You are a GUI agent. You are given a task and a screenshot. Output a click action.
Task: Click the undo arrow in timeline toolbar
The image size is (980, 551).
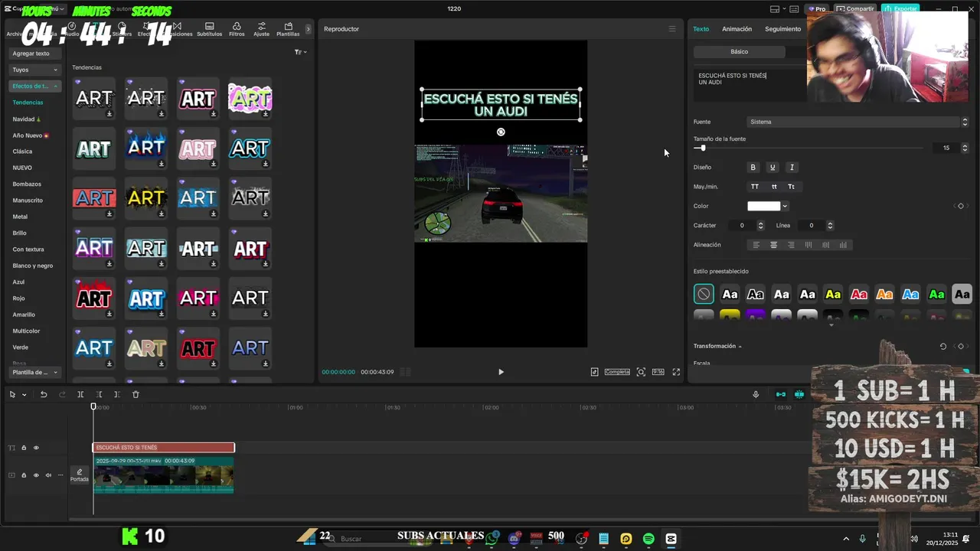(44, 394)
